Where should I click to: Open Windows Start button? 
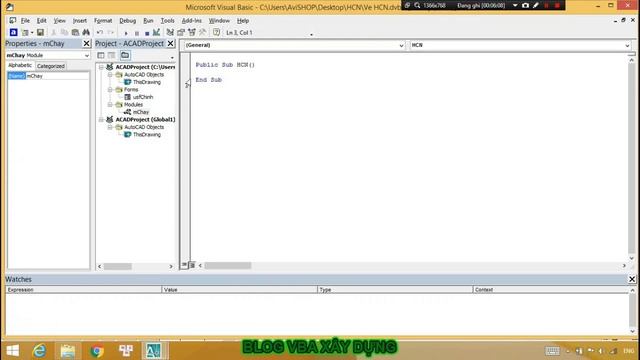[x=12, y=351]
